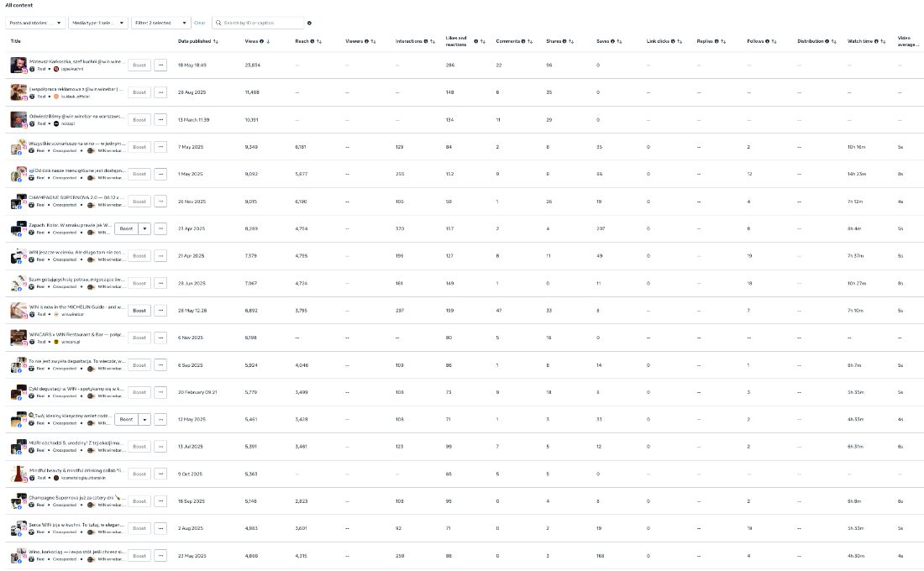Viewport: 924px width, 571px height.
Task: Open 'WIN jeszcze w cieniu' reel title
Action: click(76, 252)
